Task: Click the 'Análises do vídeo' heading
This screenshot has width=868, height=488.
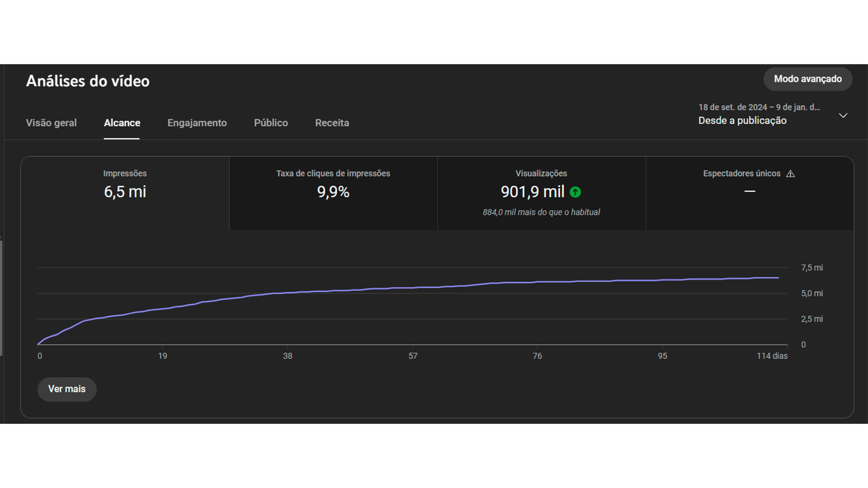Action: [88, 81]
